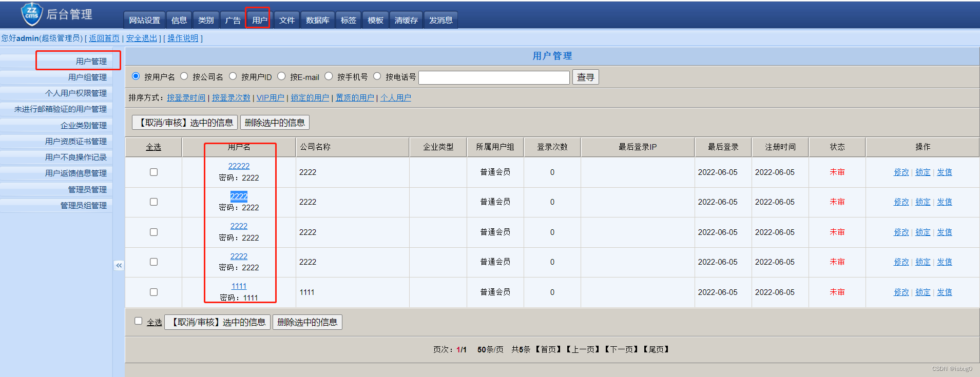The height and width of the screenshot is (377, 980).
Task: Select the 按用户名 search radio
Action: pyautogui.click(x=136, y=76)
